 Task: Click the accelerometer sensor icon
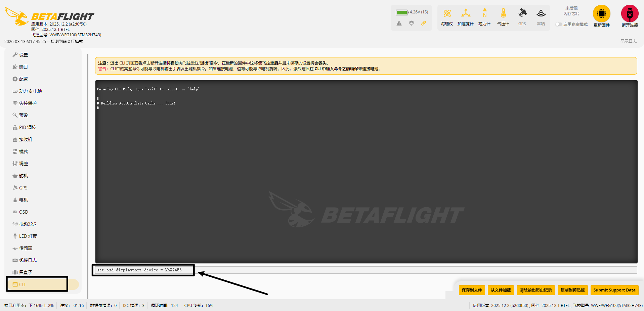(x=465, y=13)
